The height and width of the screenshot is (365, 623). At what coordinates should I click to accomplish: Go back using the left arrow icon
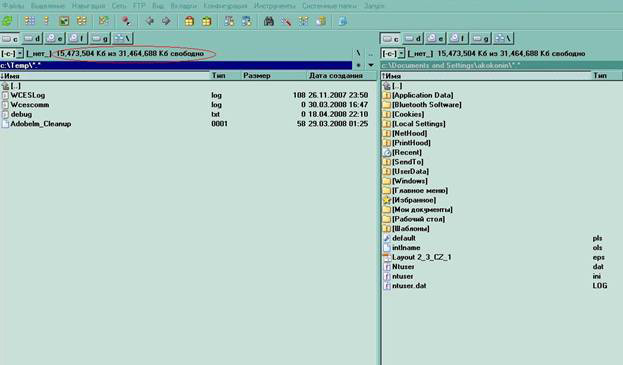point(149,21)
